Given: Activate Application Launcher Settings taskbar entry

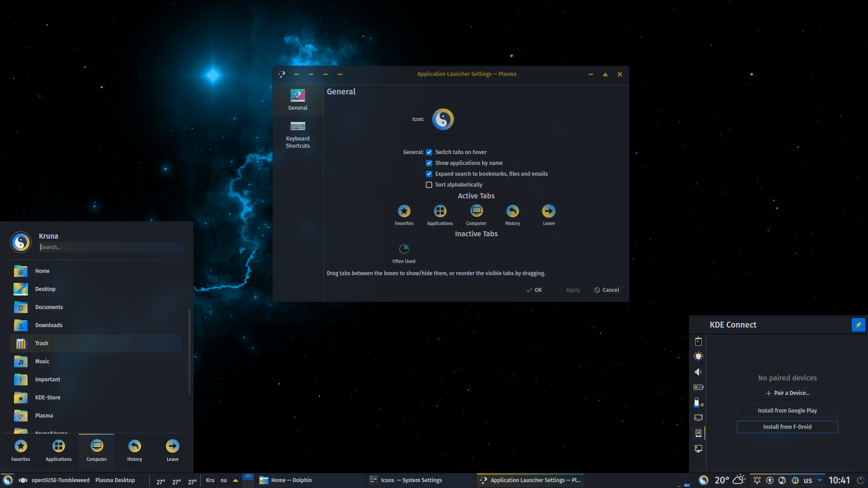Looking at the screenshot, I should point(530,480).
